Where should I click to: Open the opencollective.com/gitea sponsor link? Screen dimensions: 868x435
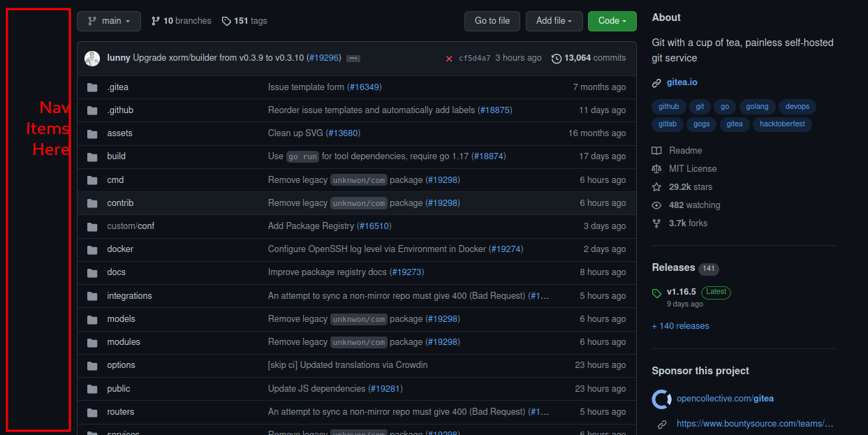(x=725, y=399)
